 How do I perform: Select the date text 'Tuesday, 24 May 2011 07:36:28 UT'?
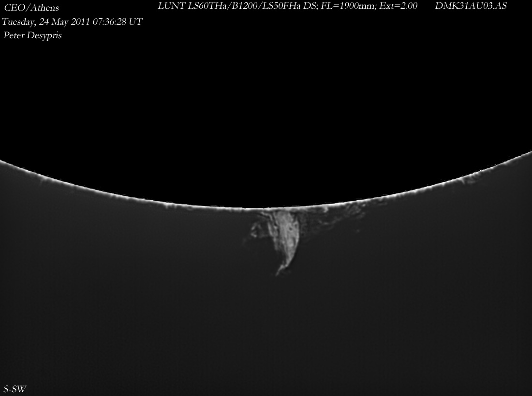[72, 22]
